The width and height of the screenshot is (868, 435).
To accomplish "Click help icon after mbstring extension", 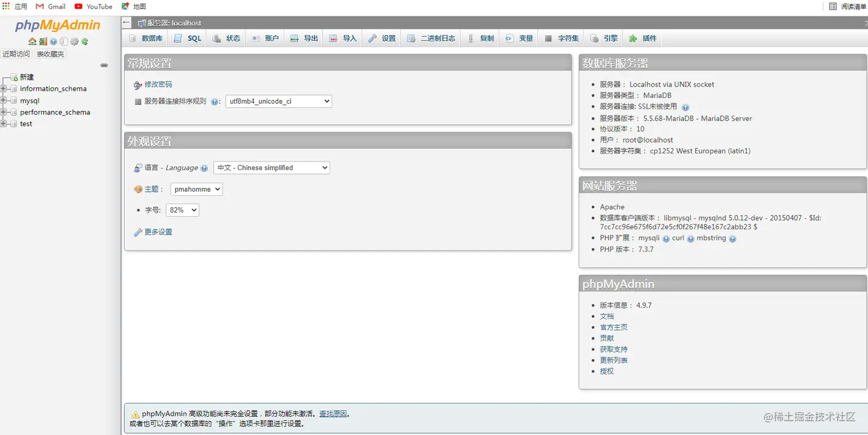I will pos(733,238).
